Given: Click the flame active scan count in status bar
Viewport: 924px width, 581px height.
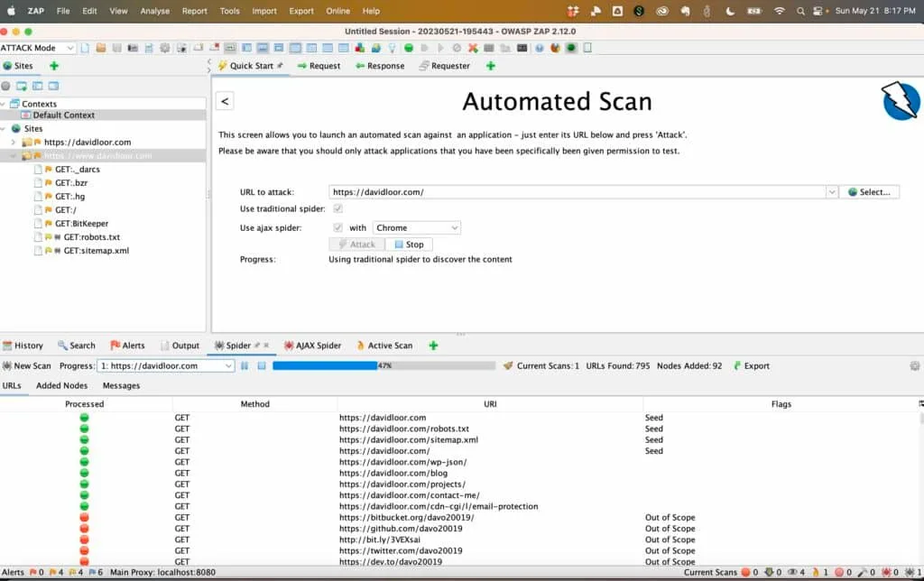Looking at the screenshot, I should tap(819, 572).
